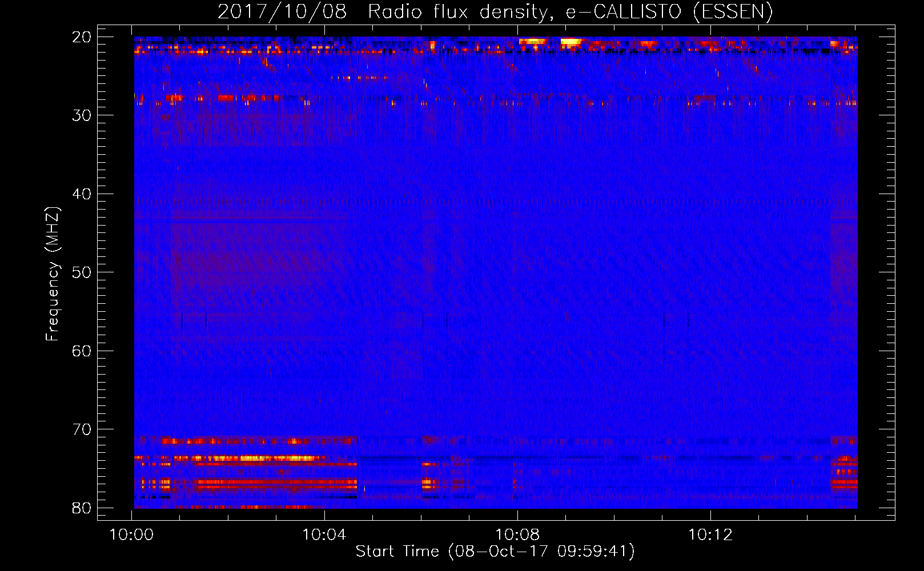Click the 70 frequency tick label

82,429
